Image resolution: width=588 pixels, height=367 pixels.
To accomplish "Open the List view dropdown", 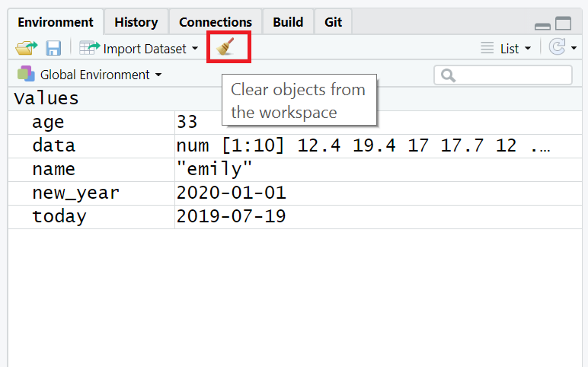I will (x=507, y=49).
